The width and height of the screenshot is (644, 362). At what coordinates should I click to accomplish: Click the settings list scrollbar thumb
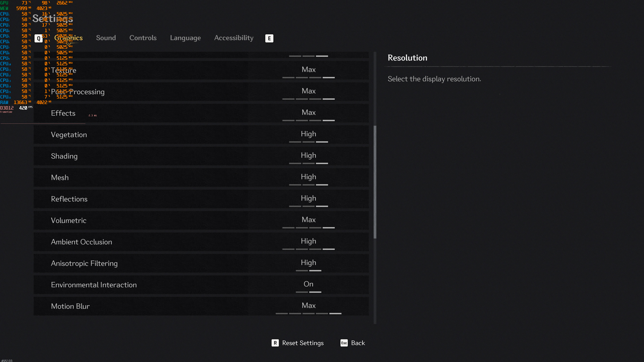tap(375, 182)
